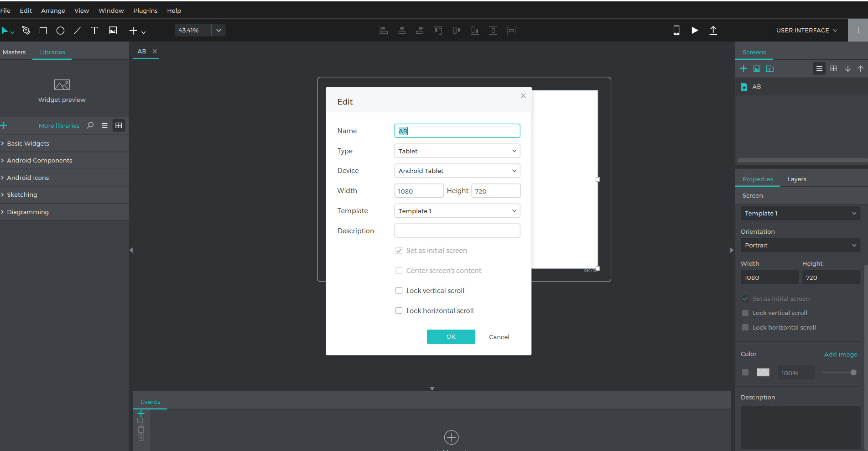Open the Arrange menu
The height and width of the screenshot is (451, 868).
[x=53, y=10]
